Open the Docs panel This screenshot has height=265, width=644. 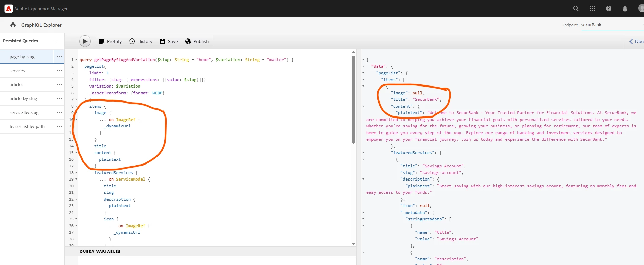pyautogui.click(x=636, y=41)
